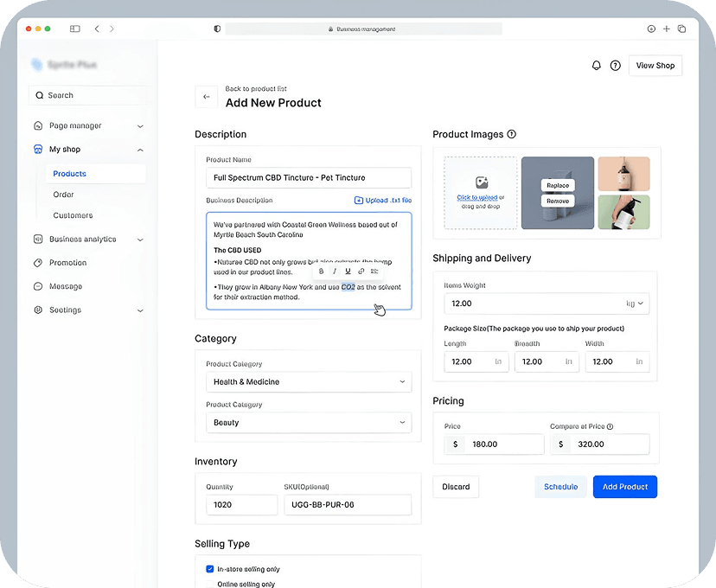This screenshot has width=716, height=588.
Task: Click the View Shop button
Action: coord(655,65)
